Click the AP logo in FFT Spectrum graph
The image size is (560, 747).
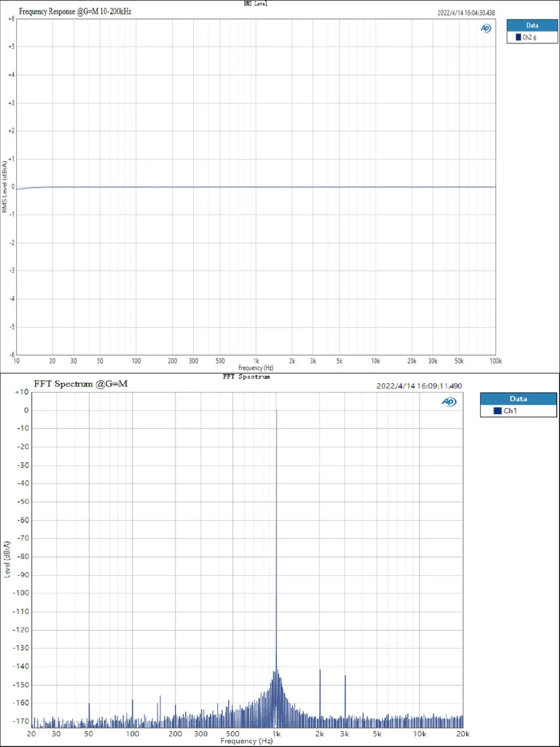tap(448, 402)
